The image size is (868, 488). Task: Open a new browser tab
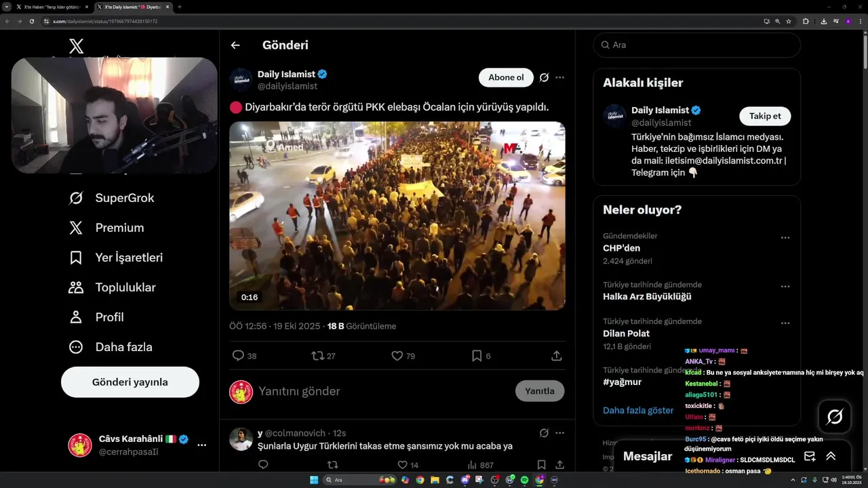180,7
